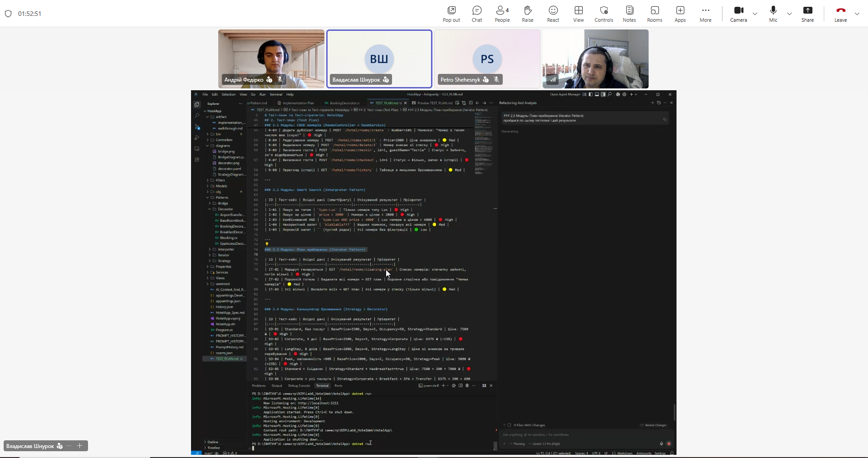
Task: Toggle the Mic mute
Action: pos(773,14)
